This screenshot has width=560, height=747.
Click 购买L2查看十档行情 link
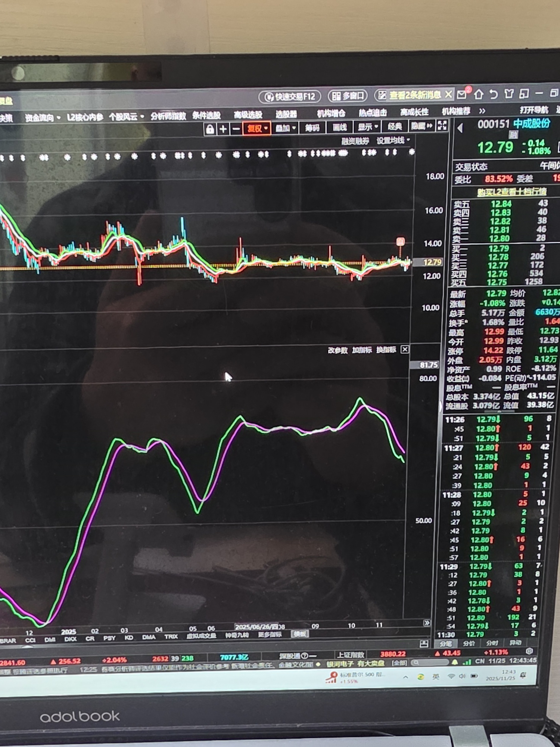pyautogui.click(x=511, y=192)
